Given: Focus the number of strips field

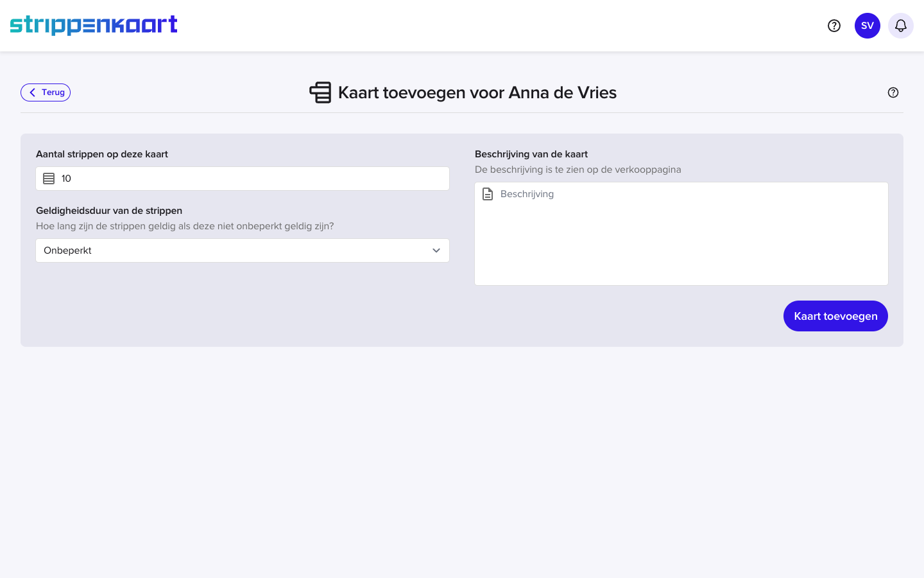Looking at the screenshot, I should click(243, 179).
